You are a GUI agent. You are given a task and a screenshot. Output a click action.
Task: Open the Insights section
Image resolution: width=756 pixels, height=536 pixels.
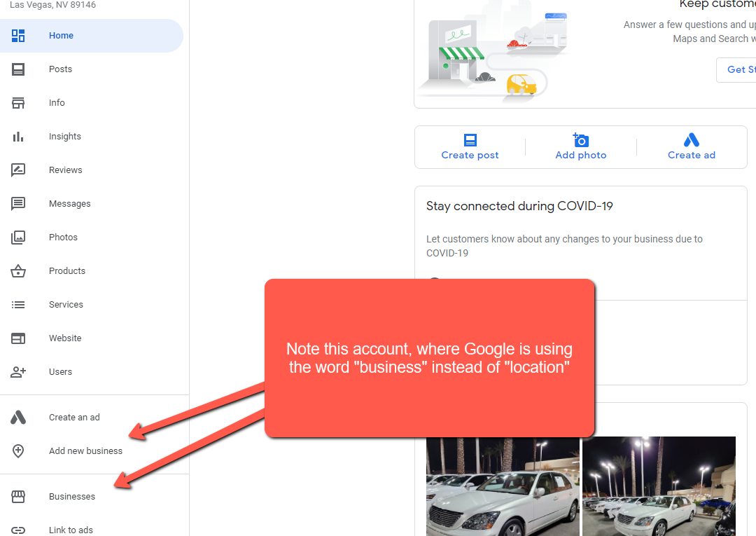pos(65,137)
